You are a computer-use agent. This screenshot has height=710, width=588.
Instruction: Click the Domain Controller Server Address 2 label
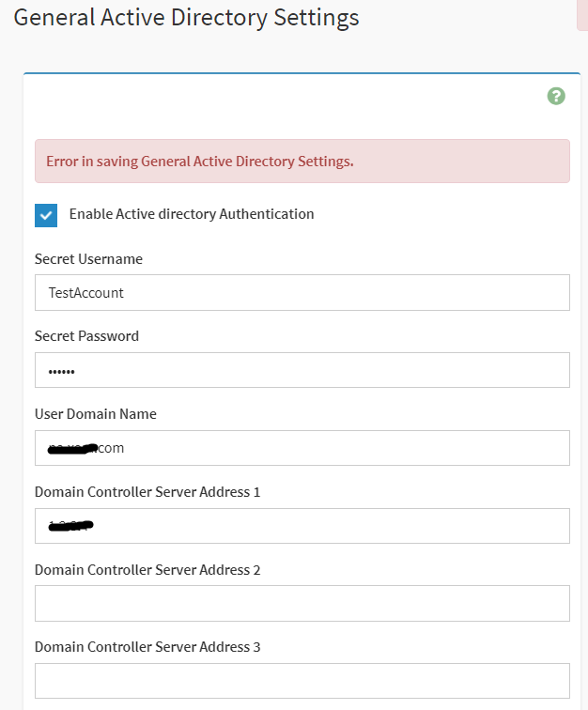tap(147, 569)
